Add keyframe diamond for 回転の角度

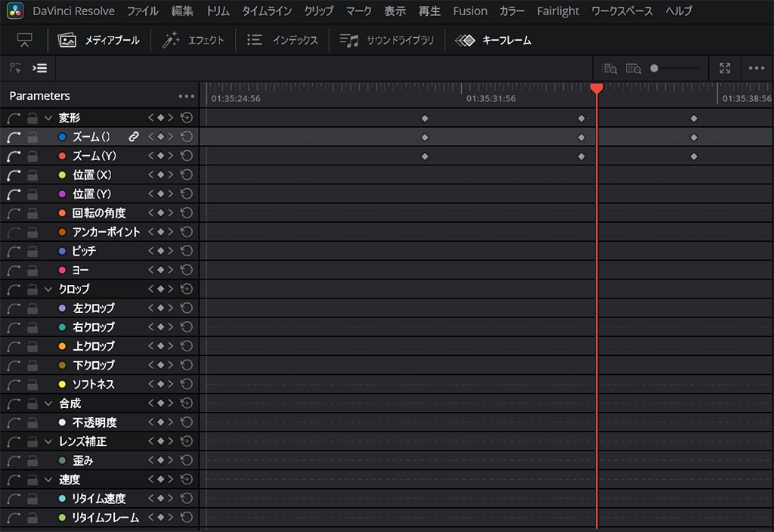pos(160,213)
